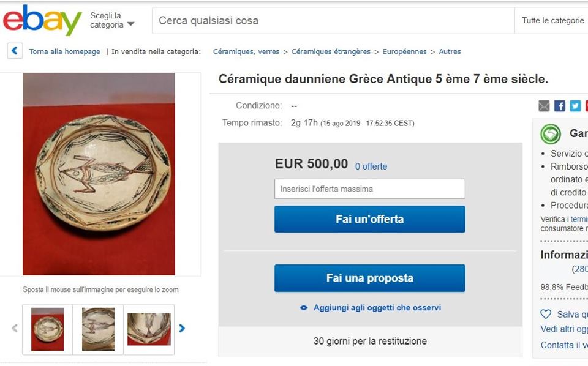Open Tutte le categorie dropdown
Screen dimensions: 588x366
pos(552,21)
